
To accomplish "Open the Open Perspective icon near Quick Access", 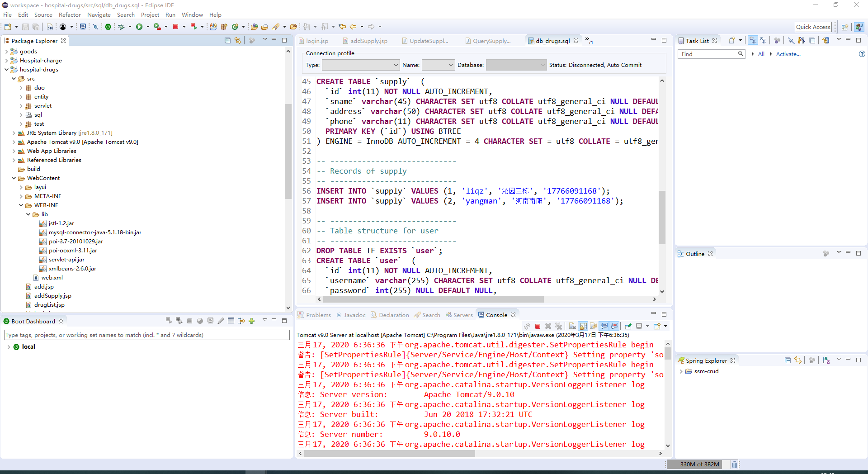I will 844,27.
